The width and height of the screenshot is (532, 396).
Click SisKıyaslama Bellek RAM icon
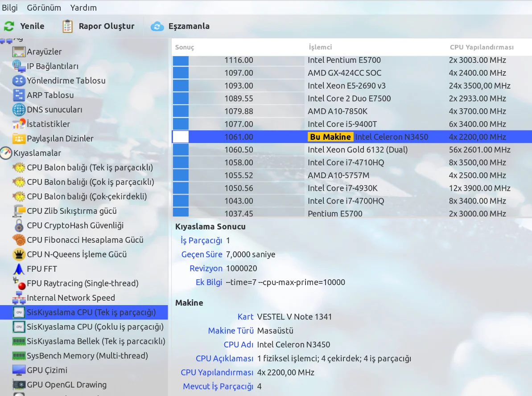[x=19, y=341]
